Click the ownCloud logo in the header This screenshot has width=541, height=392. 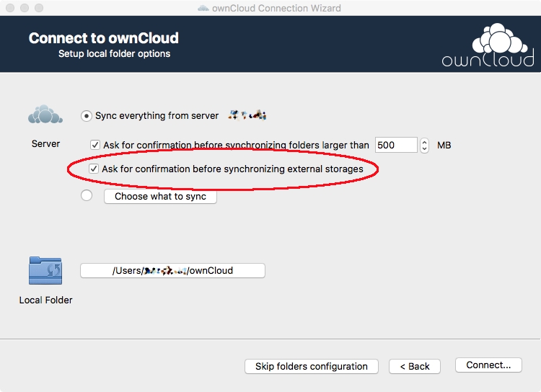(488, 45)
